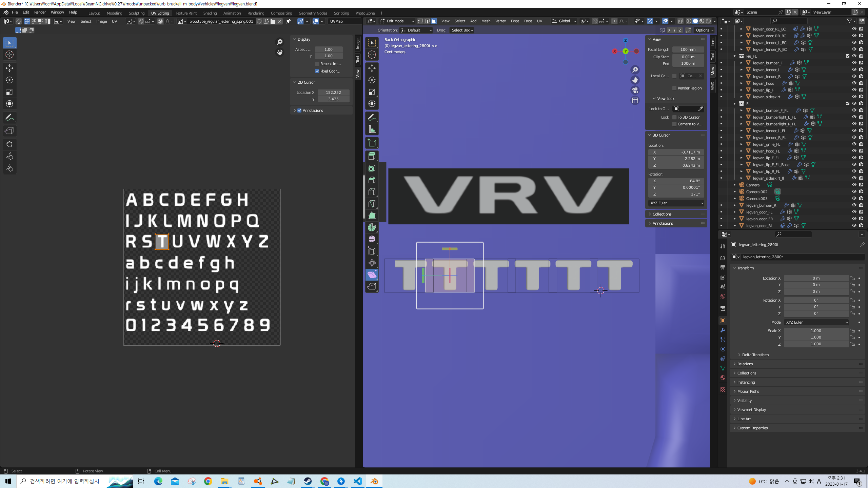The height and width of the screenshot is (488, 868).
Task: Open the Orientation Default dropdown
Action: coord(416,30)
